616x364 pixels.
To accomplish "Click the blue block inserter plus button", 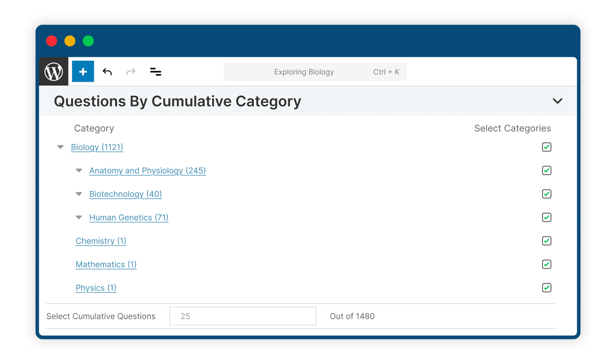I will [83, 72].
